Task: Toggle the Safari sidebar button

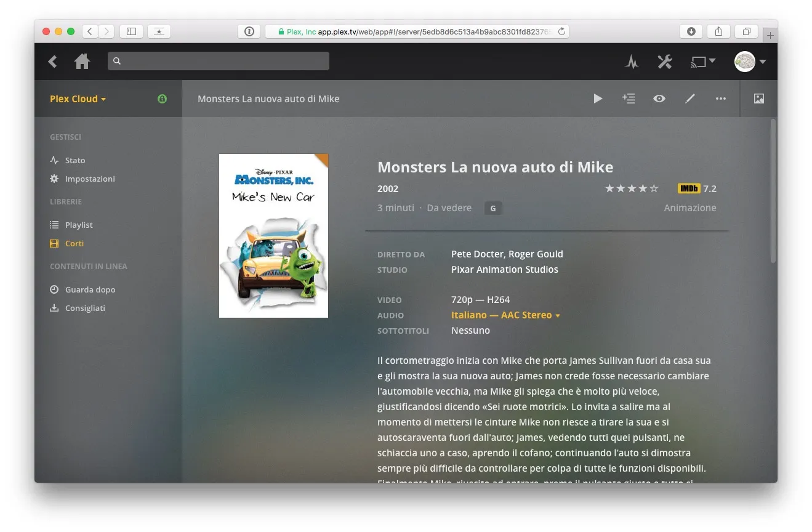Action: point(131,31)
